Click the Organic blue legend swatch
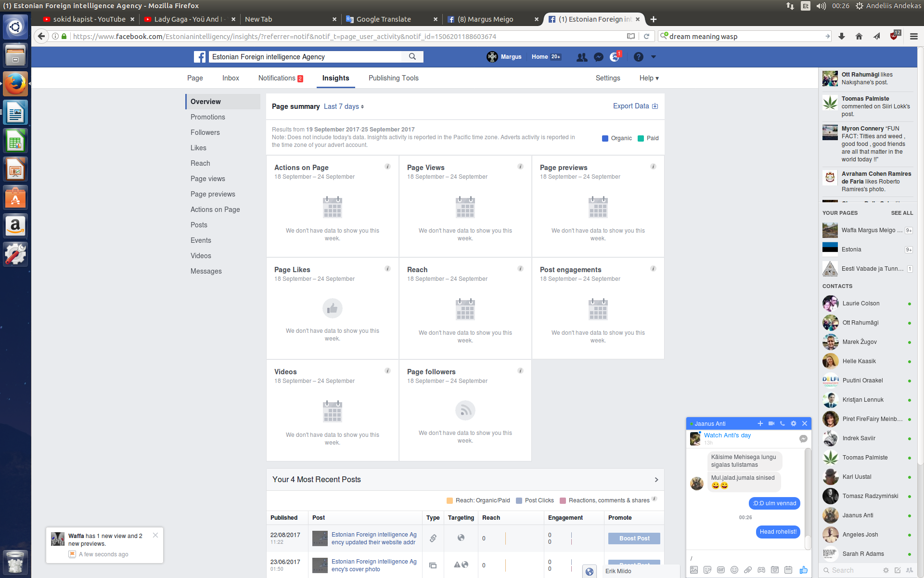The width and height of the screenshot is (924, 578). [605, 138]
